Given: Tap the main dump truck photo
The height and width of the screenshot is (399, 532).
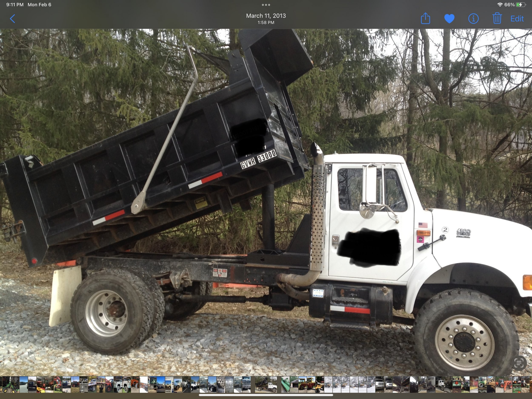Looking at the screenshot, I should coord(266,202).
